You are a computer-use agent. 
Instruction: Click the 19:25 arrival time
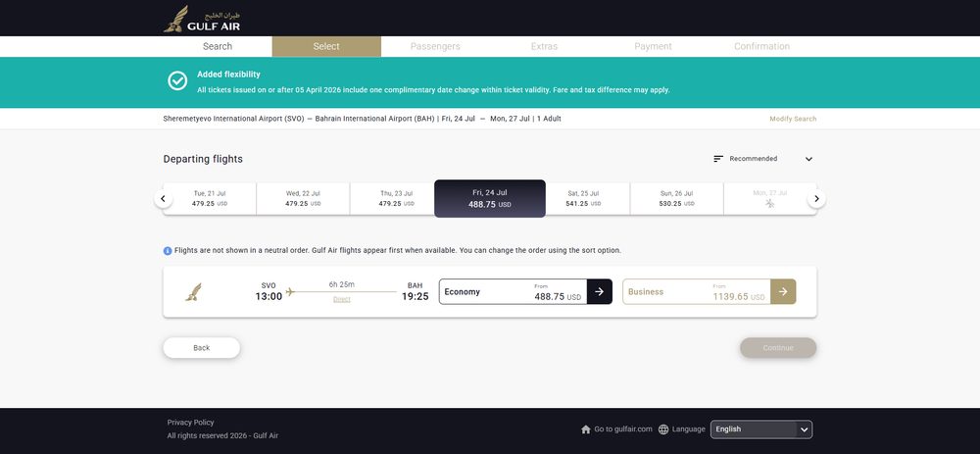tap(415, 296)
